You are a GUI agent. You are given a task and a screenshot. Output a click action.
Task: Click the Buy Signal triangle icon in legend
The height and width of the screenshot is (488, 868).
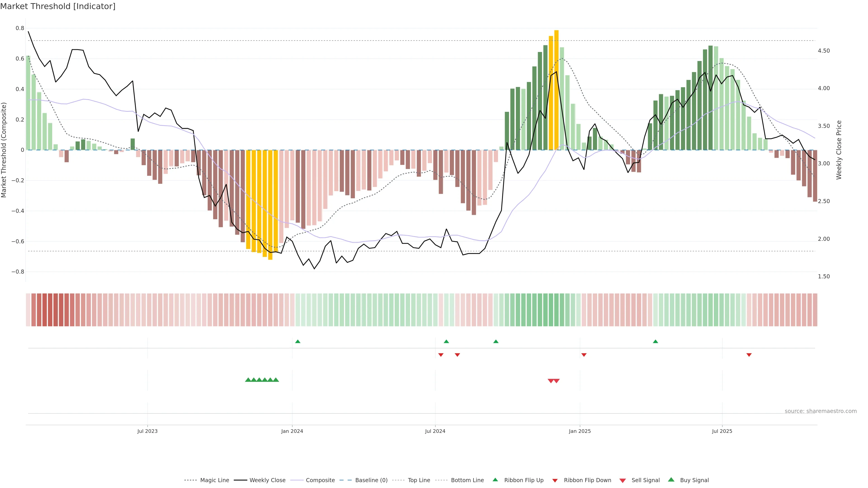tap(671, 480)
